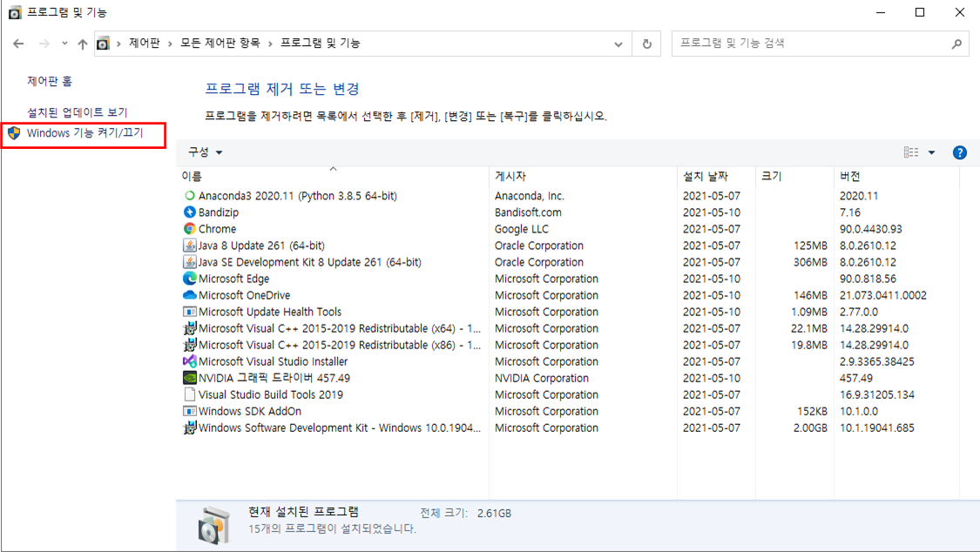Sort by the 설치 날짜 column header
Screen dimensions: 980x552
click(716, 177)
